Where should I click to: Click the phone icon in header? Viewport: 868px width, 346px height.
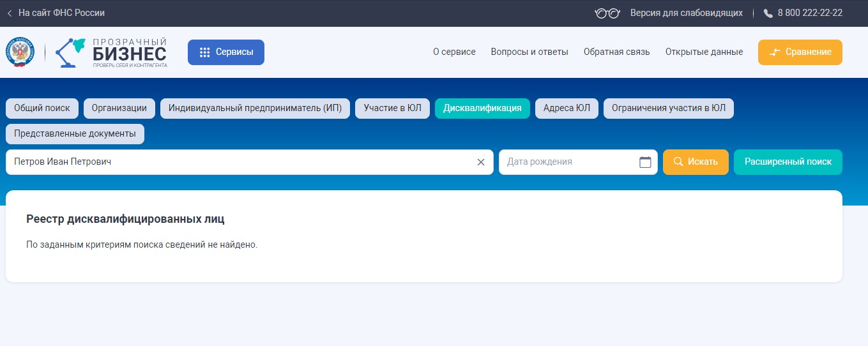768,13
